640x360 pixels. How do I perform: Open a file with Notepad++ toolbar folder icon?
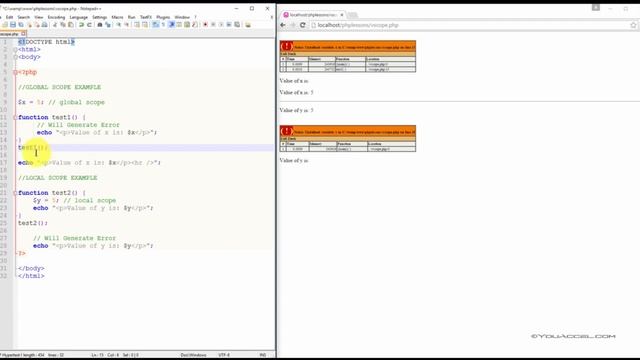5,25
